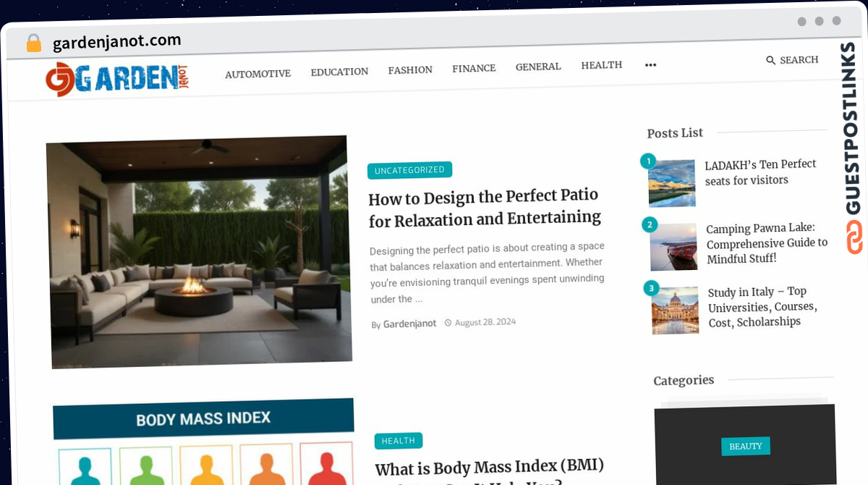The height and width of the screenshot is (485, 868).
Task: Click the Ladakh post thumbnail
Action: 671,183
